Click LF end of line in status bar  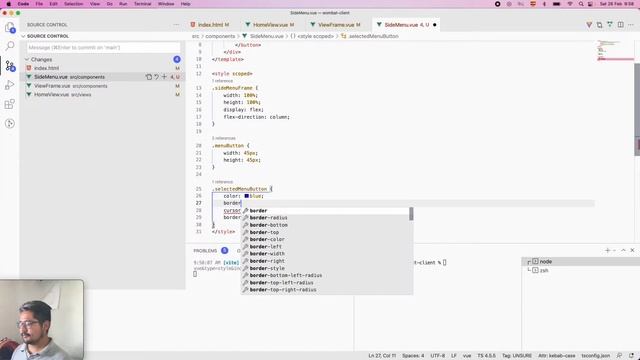tap(454, 356)
